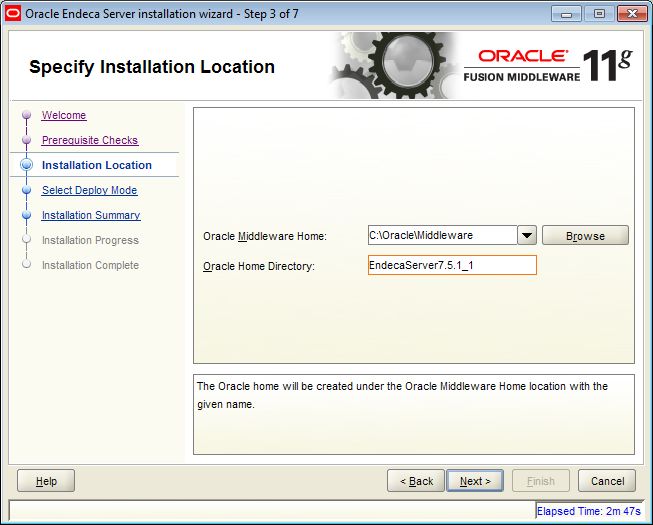Click the Installation Progress bullet icon

(27, 239)
